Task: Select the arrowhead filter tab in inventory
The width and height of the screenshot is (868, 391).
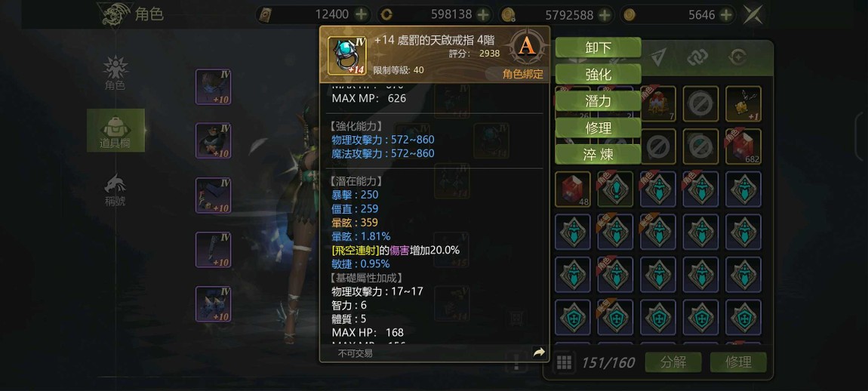Action: tap(657, 57)
